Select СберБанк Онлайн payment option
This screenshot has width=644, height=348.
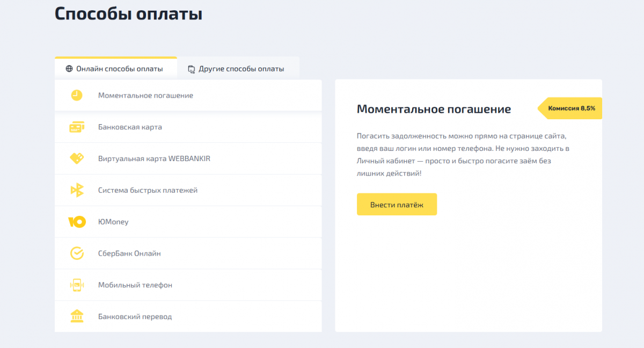[x=129, y=253]
